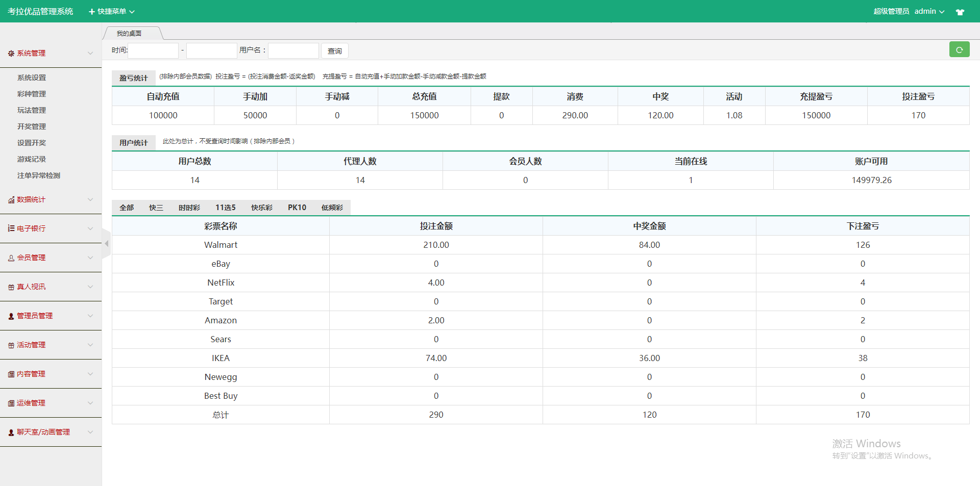Click the shirt skin icon in header
Screen dimensions: 980x486
(x=960, y=12)
